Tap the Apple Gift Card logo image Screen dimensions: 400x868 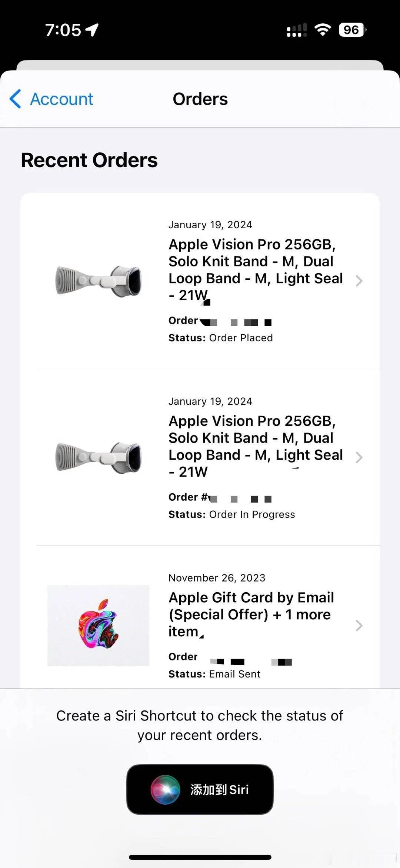coord(99,626)
